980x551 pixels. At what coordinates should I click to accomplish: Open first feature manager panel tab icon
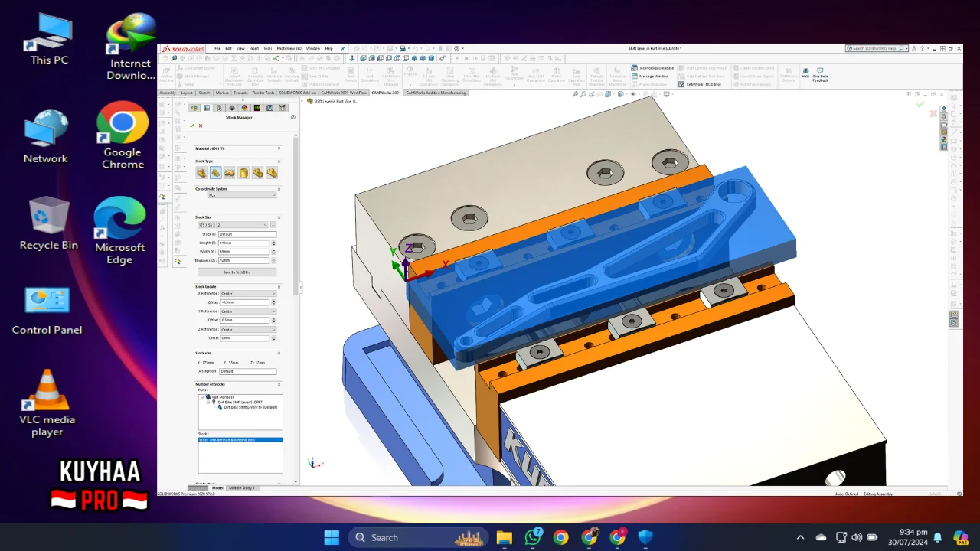point(194,108)
